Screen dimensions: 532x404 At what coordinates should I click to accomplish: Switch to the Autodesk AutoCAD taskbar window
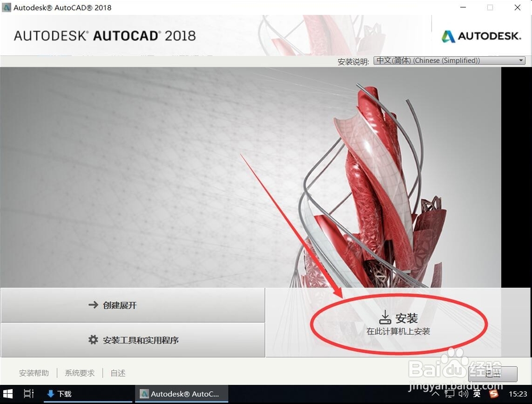point(181,393)
